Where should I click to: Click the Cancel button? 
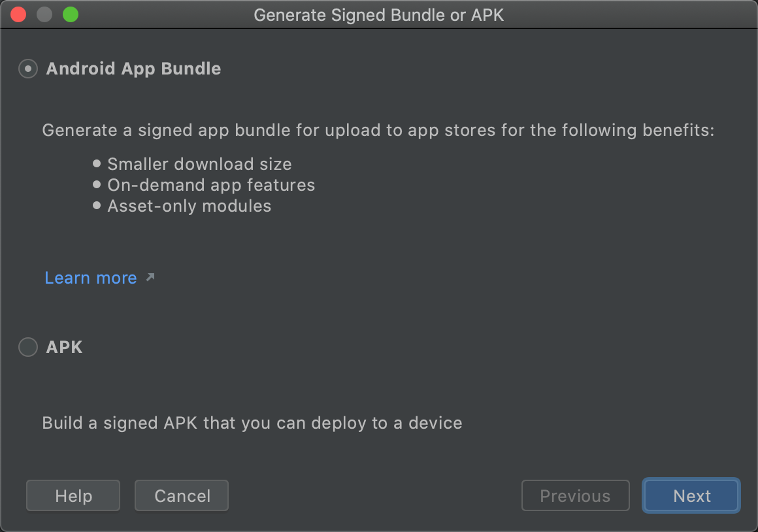click(181, 495)
